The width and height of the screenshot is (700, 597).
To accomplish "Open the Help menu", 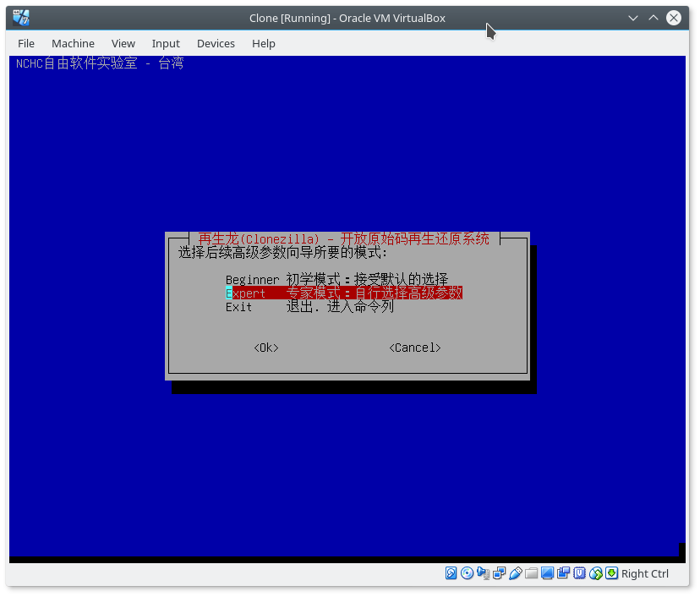I will coord(264,43).
